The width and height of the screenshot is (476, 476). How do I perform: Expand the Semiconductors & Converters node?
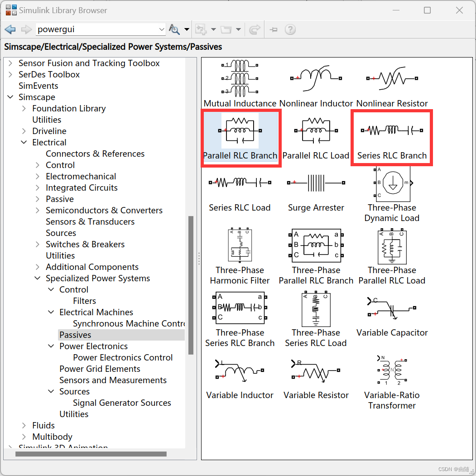click(37, 211)
